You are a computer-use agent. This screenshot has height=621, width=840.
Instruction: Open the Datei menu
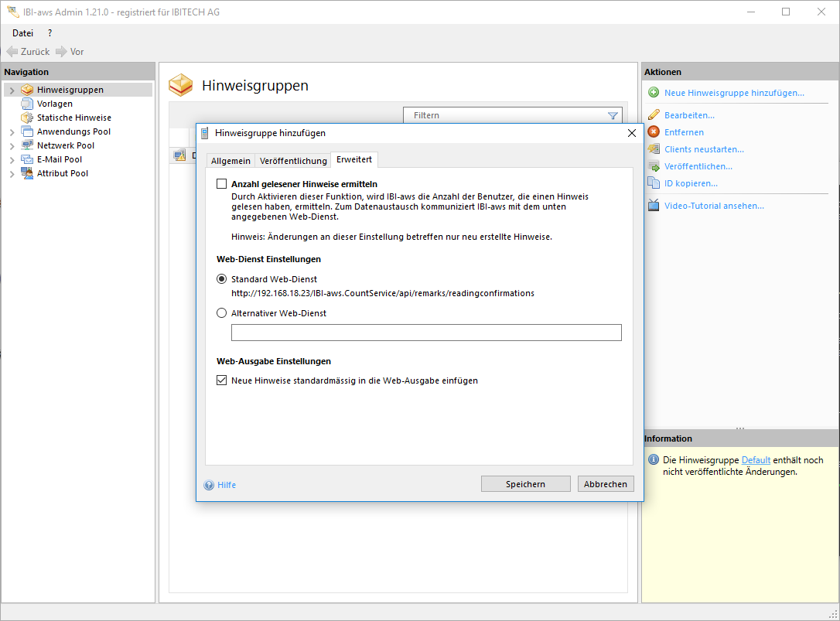23,33
